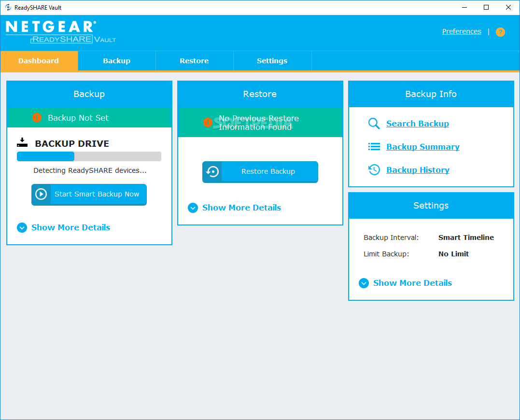The image size is (520, 420).
Task: Minimize the ReadySHARE Vault window
Action: point(464,7)
